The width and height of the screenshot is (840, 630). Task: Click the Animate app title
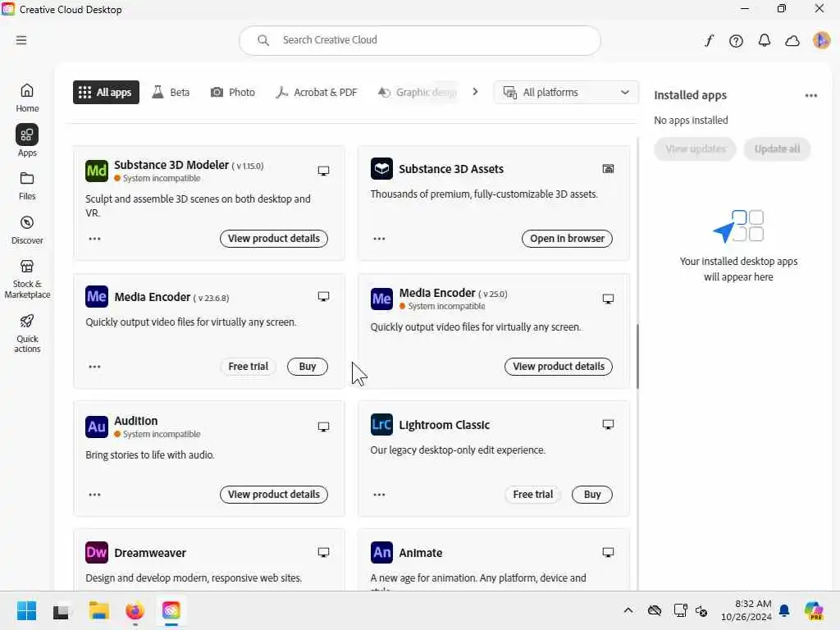[421, 553]
